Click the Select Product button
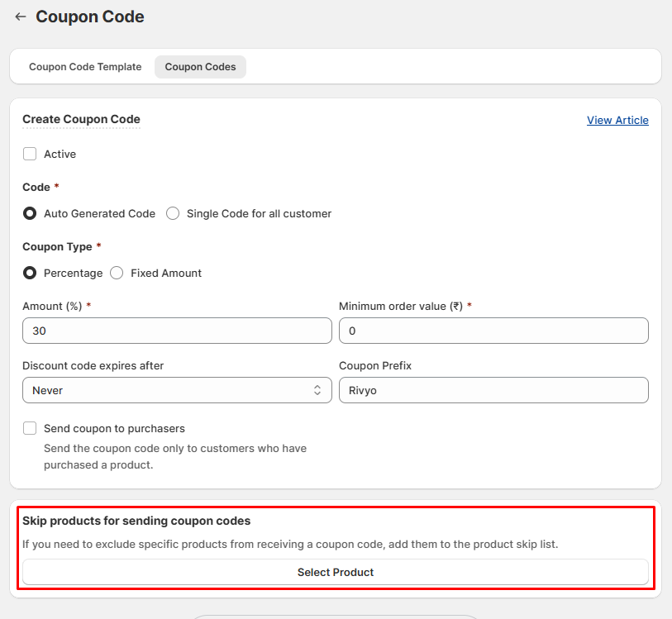The image size is (672, 619). (336, 573)
